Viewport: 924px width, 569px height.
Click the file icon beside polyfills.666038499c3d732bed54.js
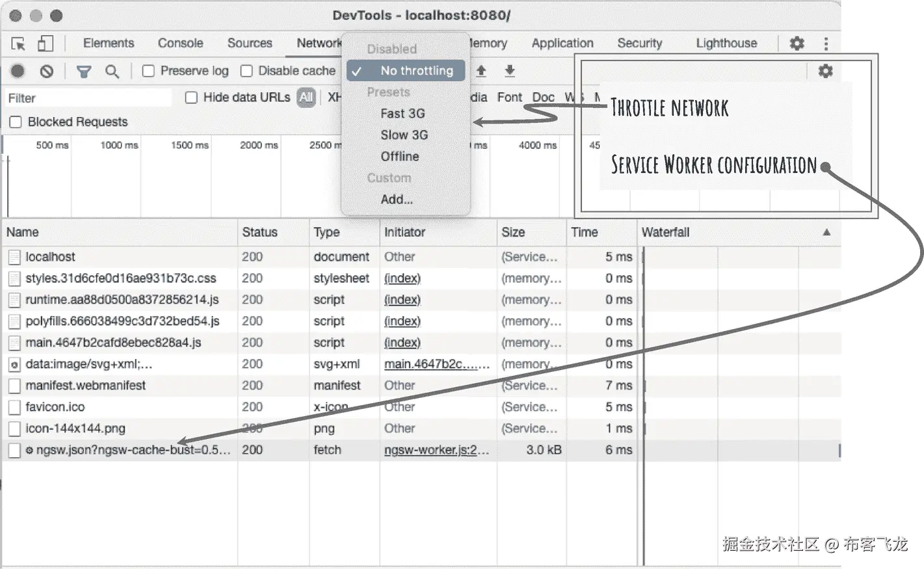pyautogui.click(x=14, y=322)
